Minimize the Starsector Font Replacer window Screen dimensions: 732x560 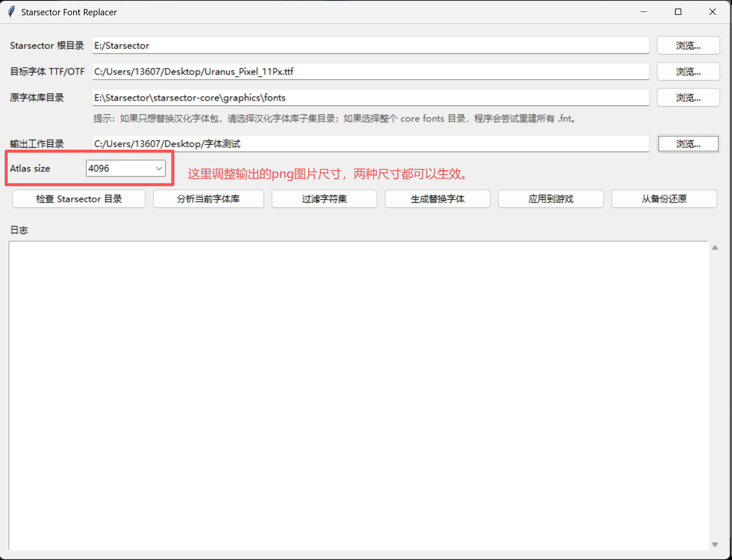[x=643, y=12]
